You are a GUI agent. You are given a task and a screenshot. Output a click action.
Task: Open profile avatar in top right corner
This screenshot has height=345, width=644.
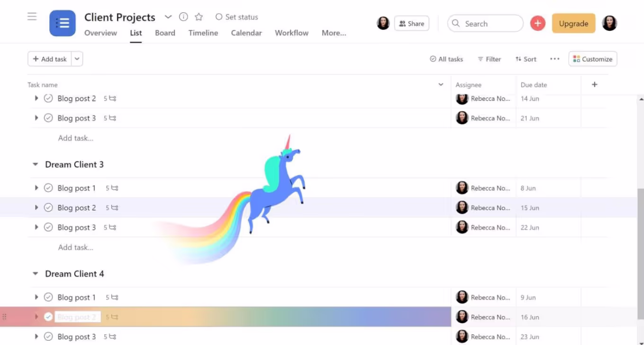pos(609,23)
